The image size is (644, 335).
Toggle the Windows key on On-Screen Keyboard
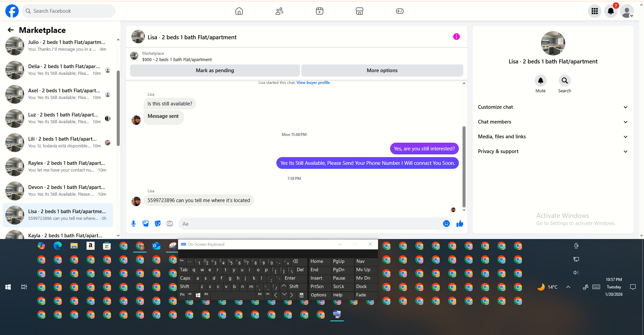[198, 295]
